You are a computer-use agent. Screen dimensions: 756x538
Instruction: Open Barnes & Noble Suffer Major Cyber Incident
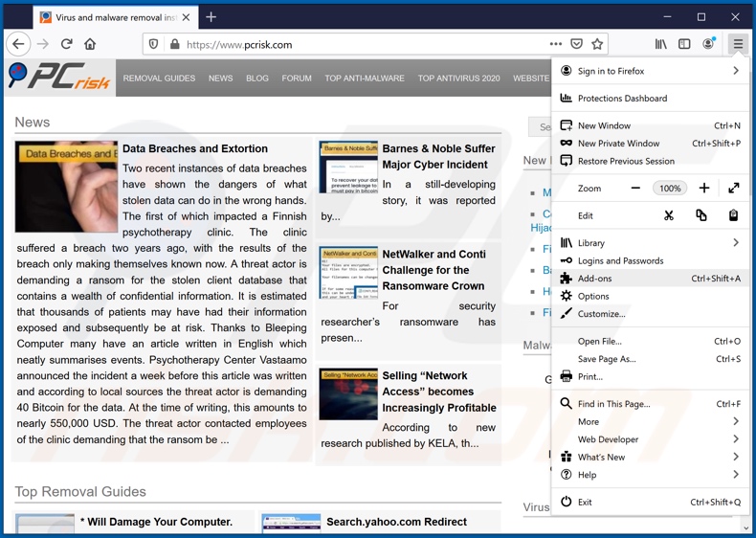[x=438, y=156]
